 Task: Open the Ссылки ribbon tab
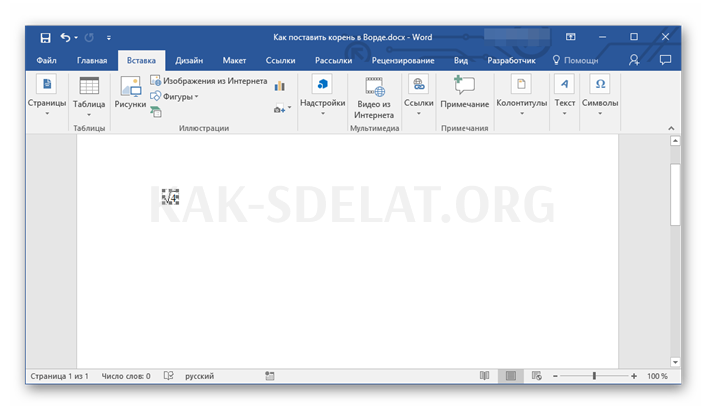(x=281, y=60)
